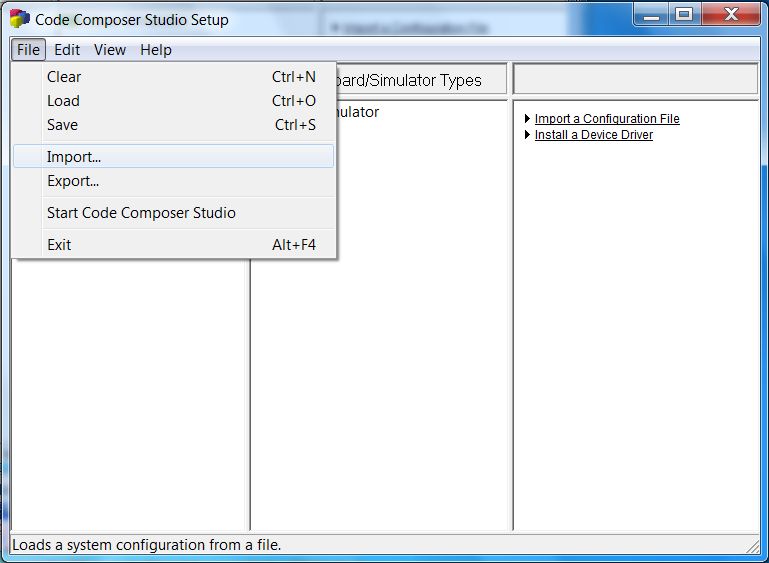This screenshot has width=769, height=563.
Task: Close the Code Composer Studio Setup window
Action: (731, 14)
